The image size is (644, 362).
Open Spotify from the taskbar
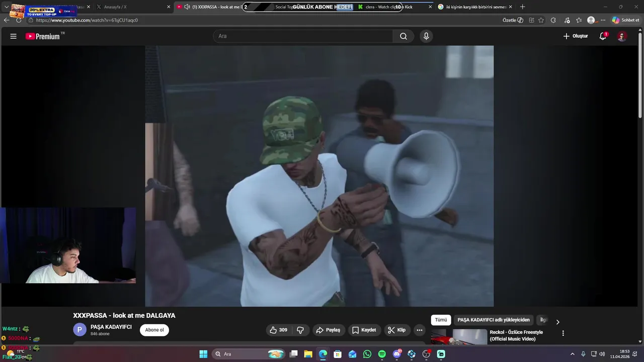point(382,354)
